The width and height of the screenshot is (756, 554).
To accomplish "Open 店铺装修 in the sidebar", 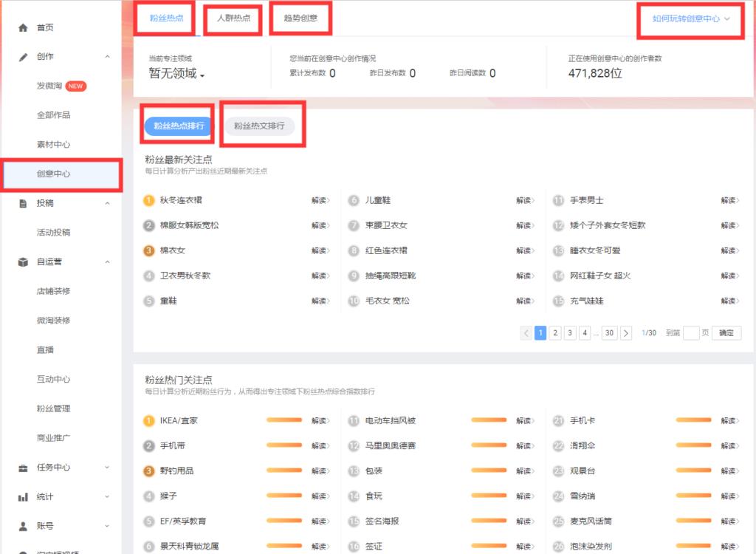I will coord(53,292).
